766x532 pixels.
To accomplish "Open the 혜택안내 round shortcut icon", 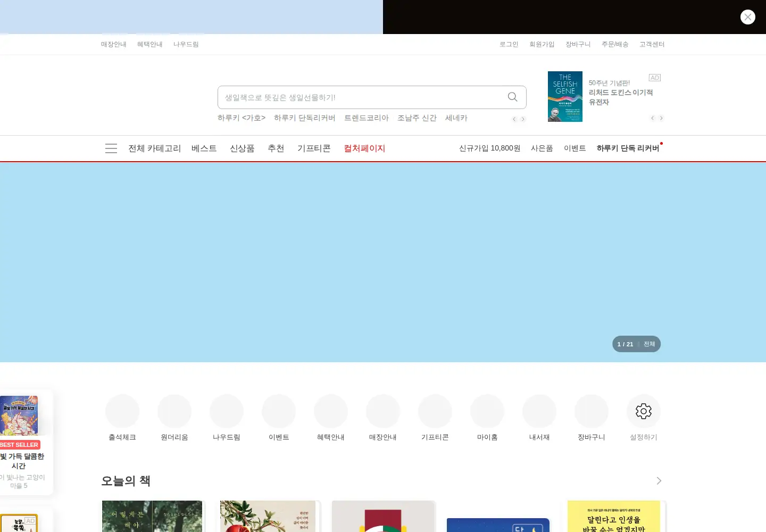I will 331,411.
